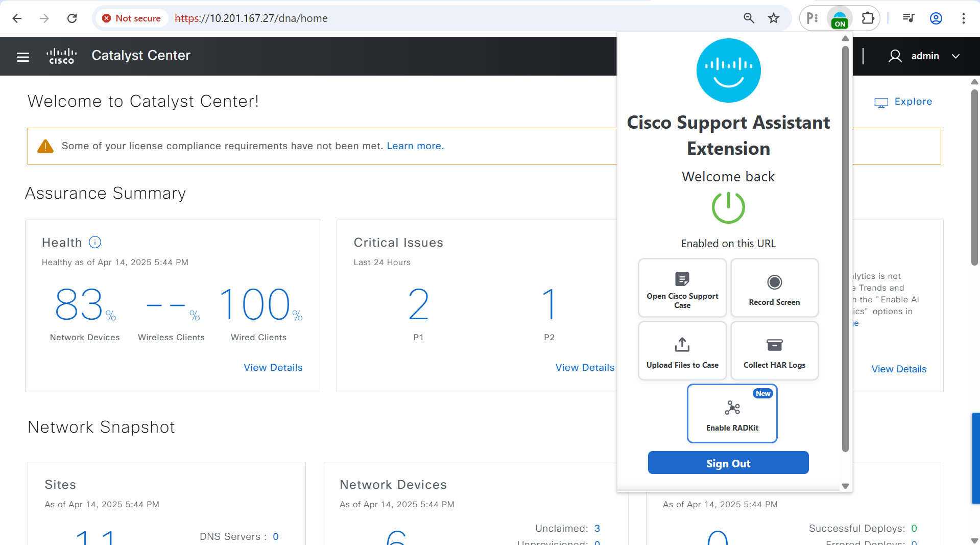Click the bookmark star in the address bar

(x=773, y=18)
